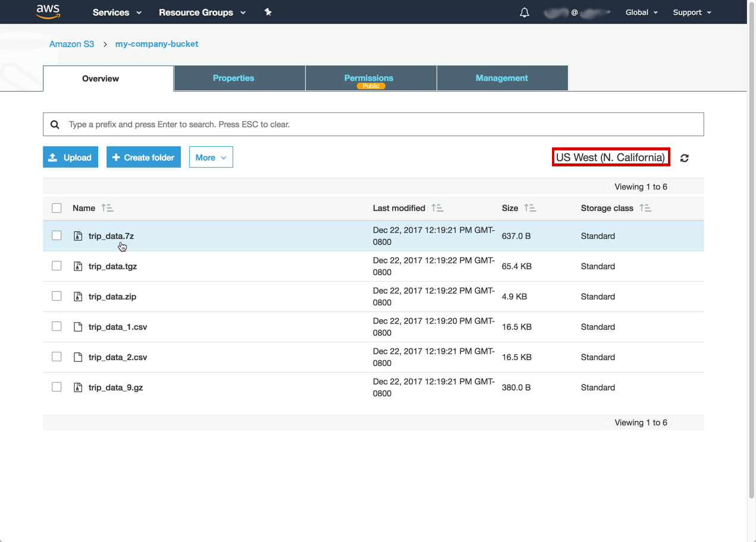Click the Upload button
This screenshot has width=756, height=542.
[x=70, y=157]
